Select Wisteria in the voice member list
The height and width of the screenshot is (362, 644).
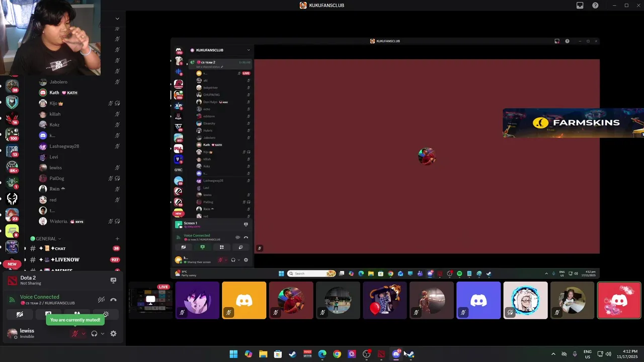79,221
